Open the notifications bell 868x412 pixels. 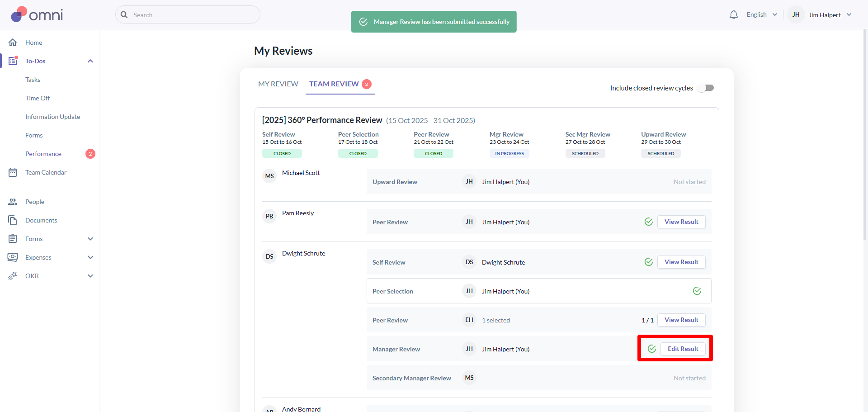[733, 14]
